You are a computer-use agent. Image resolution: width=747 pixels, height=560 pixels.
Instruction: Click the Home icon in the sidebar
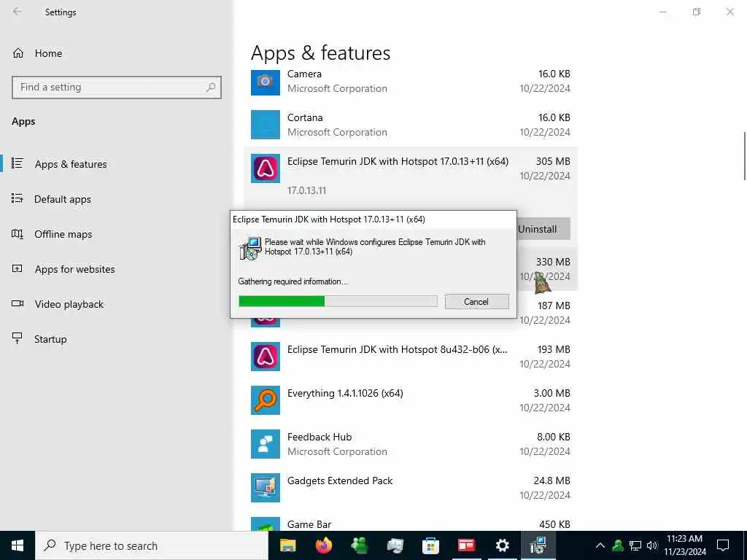tap(18, 53)
